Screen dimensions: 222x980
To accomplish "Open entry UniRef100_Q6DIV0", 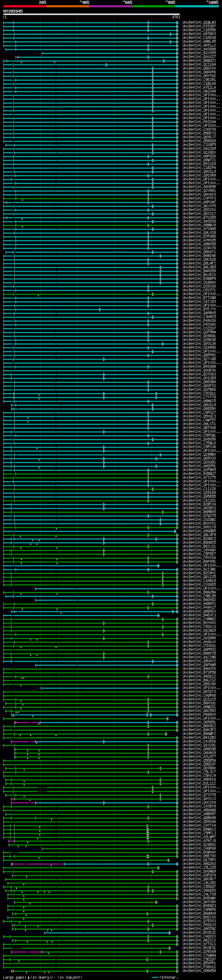I will (x=199, y=68).
